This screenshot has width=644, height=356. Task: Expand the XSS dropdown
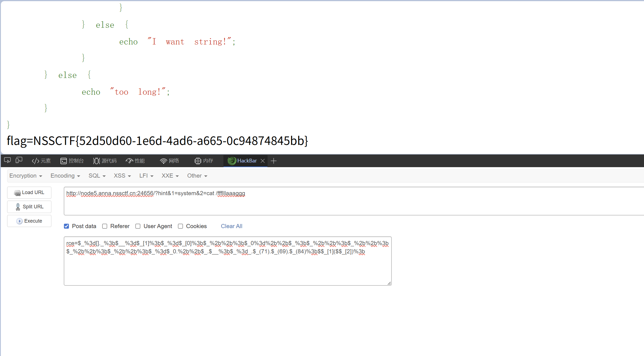123,176
